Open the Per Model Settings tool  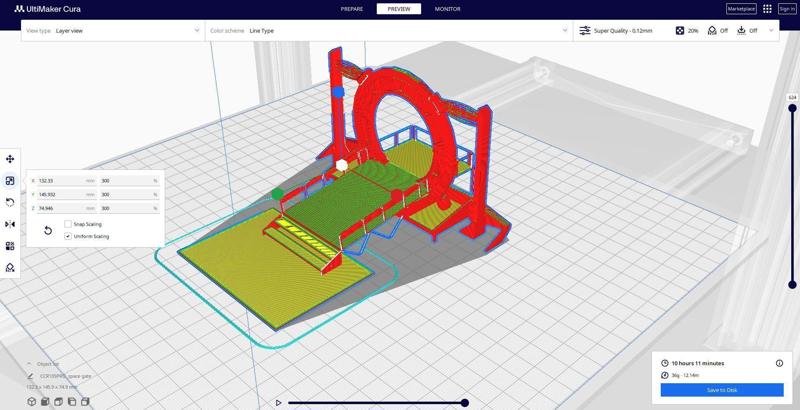pos(10,246)
